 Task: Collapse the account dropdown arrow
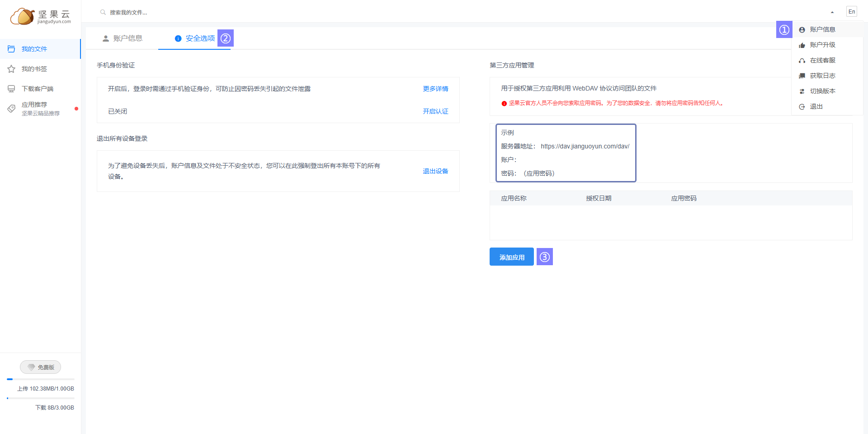tap(832, 12)
